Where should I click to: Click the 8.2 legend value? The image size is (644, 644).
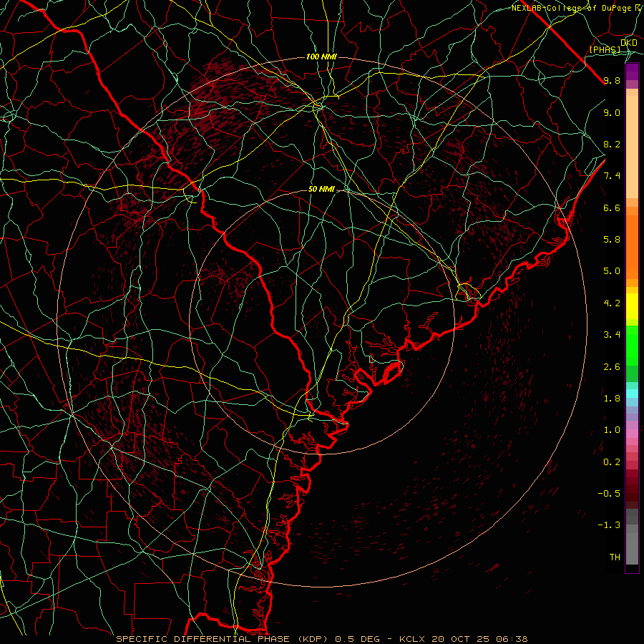coord(612,144)
